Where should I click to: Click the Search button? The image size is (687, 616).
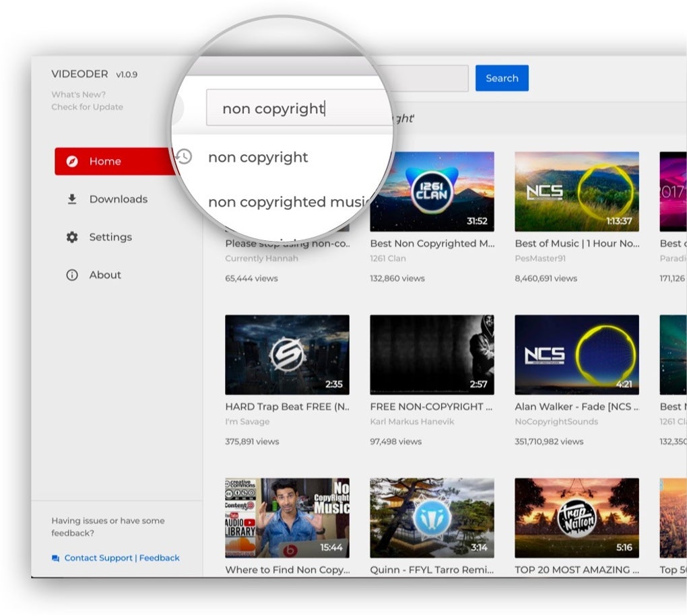click(x=502, y=78)
